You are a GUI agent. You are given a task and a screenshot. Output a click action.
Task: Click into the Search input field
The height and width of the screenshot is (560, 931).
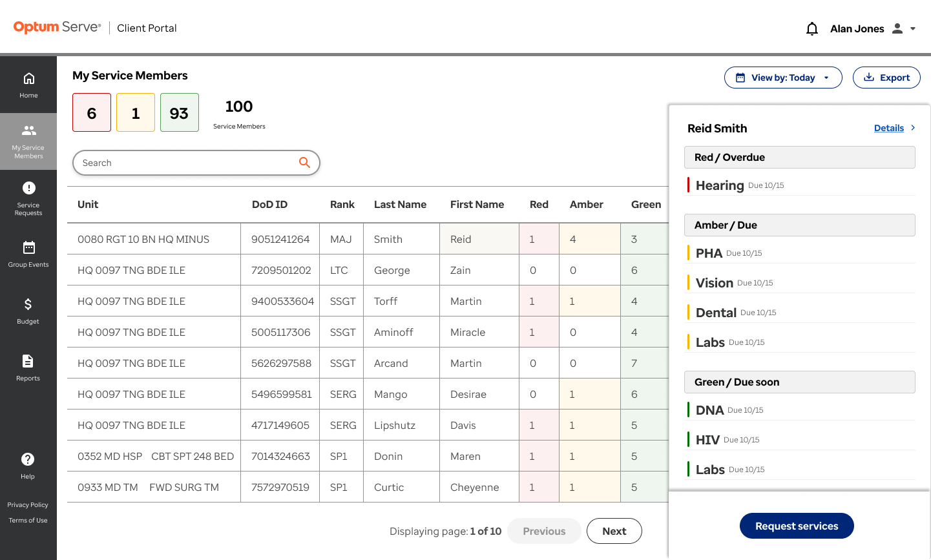pyautogui.click(x=186, y=163)
